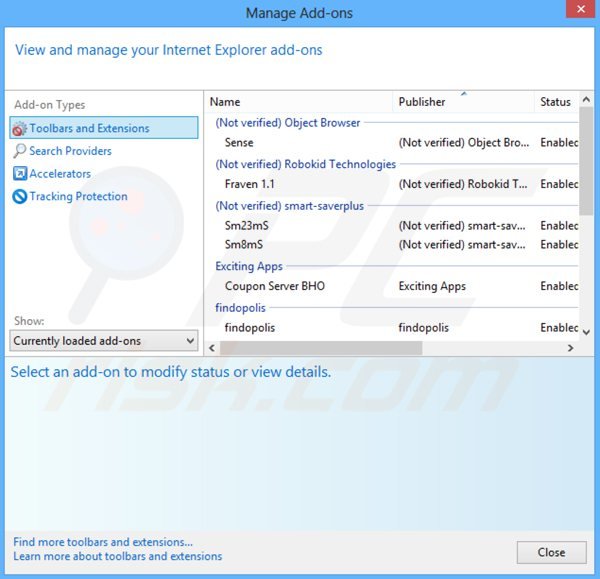The image size is (600, 579).
Task: Select the Sm8mS add-on entry
Action: coord(244,244)
